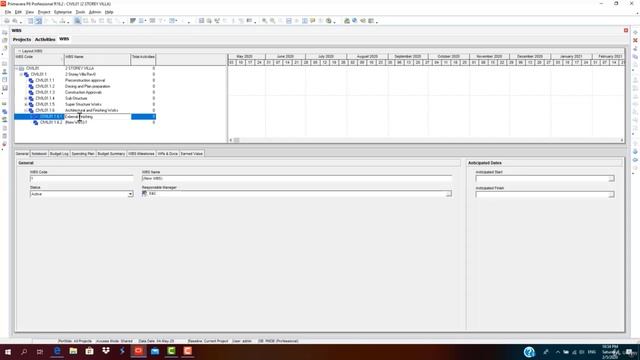The width and height of the screenshot is (640, 360).
Task: Click the green Camtasia icon in taskbar
Action: point(171,351)
